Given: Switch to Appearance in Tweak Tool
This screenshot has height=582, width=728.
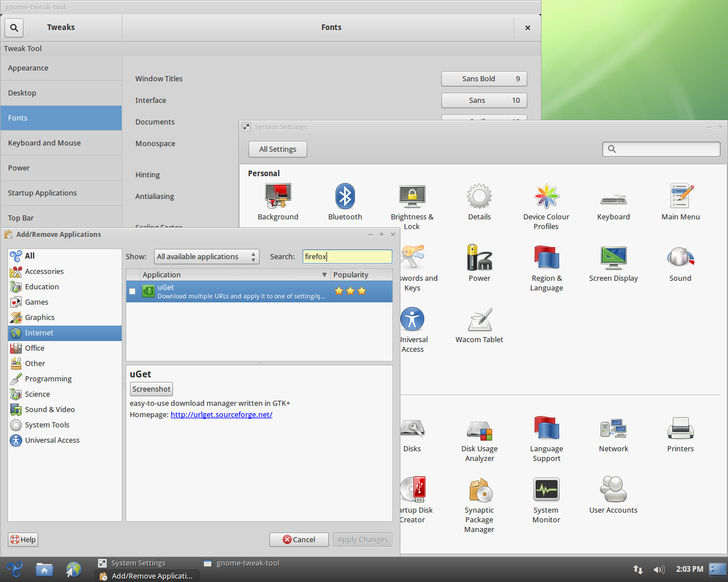Looking at the screenshot, I should coord(61,68).
